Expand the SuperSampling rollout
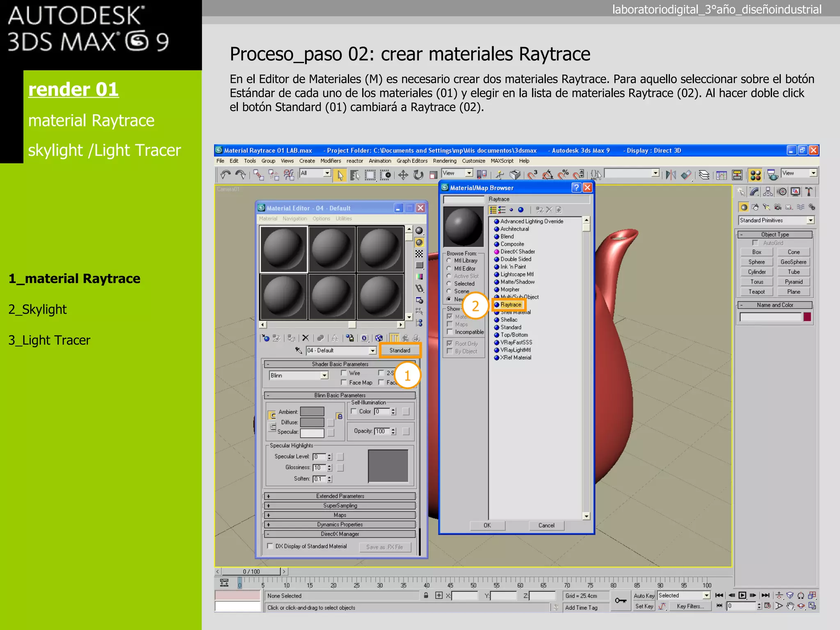The image size is (840, 630). click(x=340, y=505)
